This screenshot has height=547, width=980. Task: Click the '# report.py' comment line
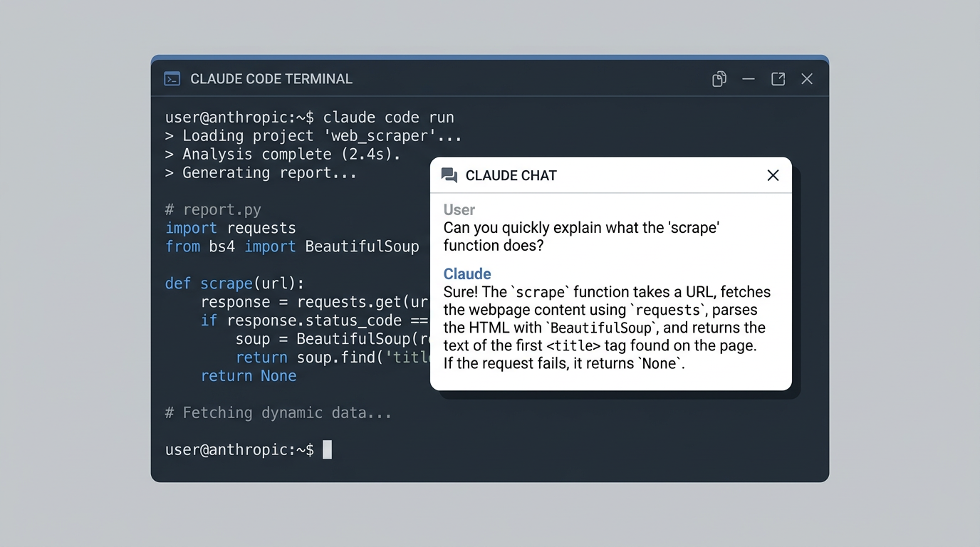[x=213, y=210]
